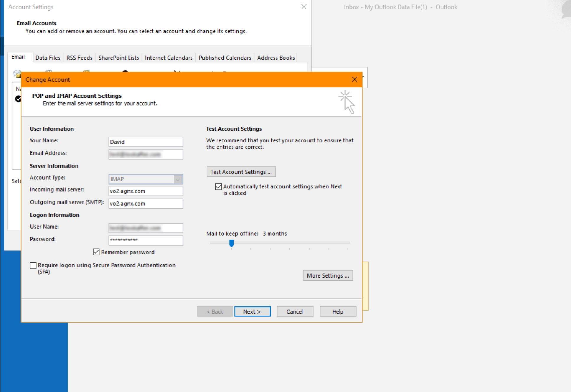The image size is (571, 392).
Task: Go to the Internet Calendars tab
Action: click(168, 58)
